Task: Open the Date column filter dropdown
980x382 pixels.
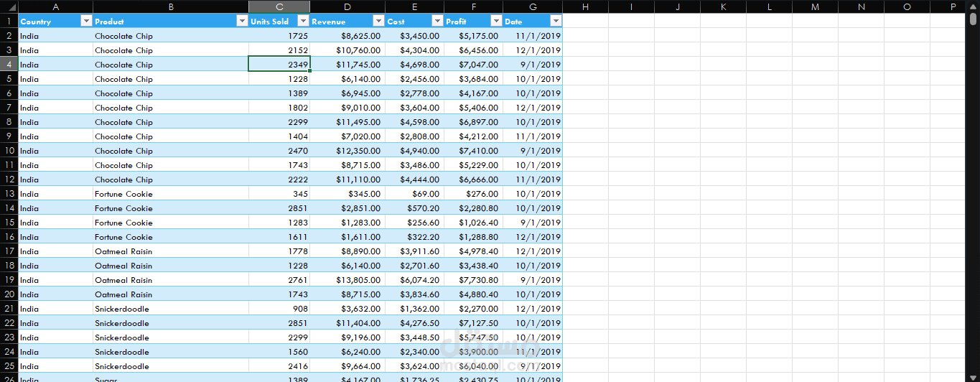Action: point(555,21)
